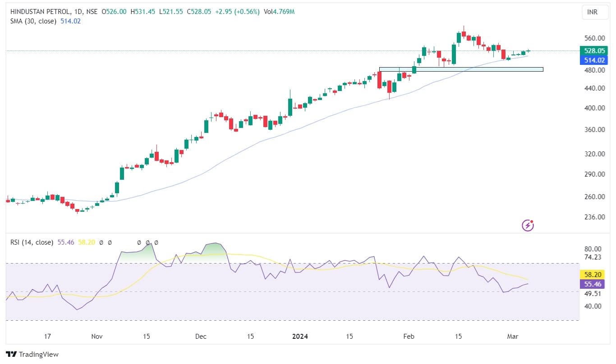
Task: Click the TradingView logo
Action: (32, 355)
